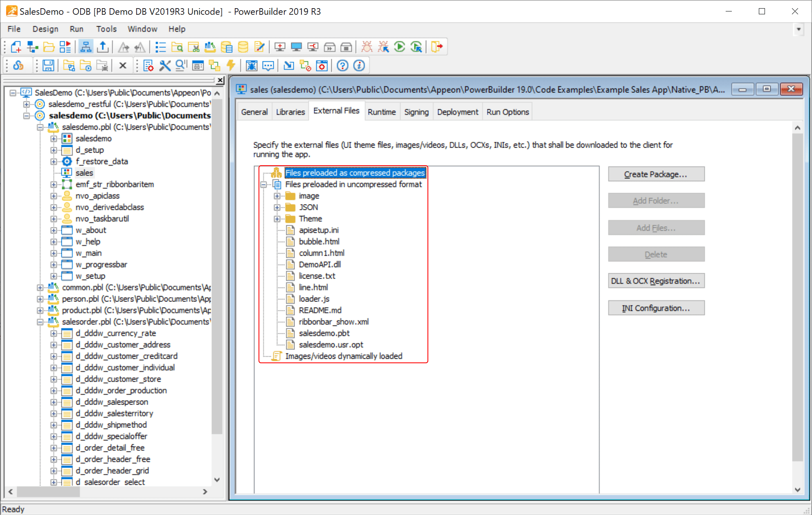Screen dimensions: 812x515
Task: Click the blue question mark Help icon
Action: [342, 65]
